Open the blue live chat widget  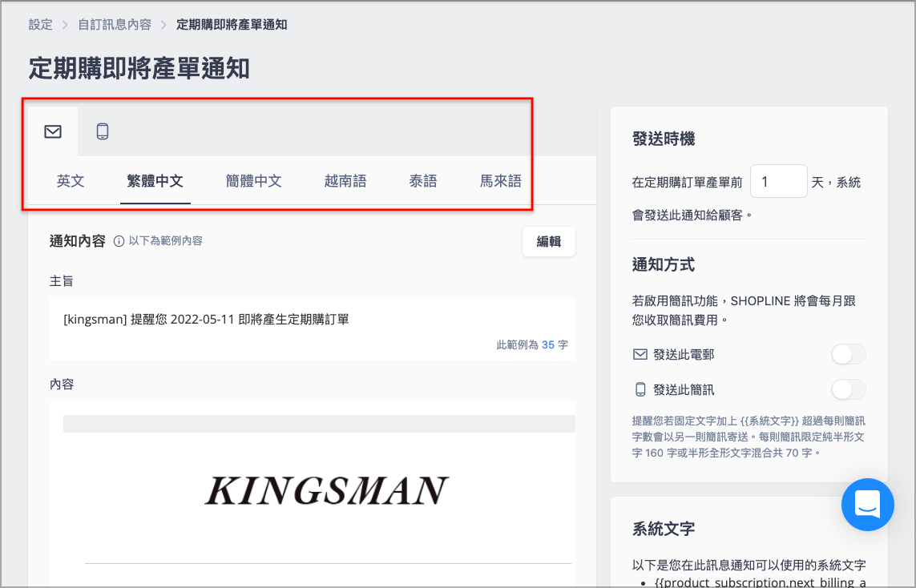pos(867,505)
